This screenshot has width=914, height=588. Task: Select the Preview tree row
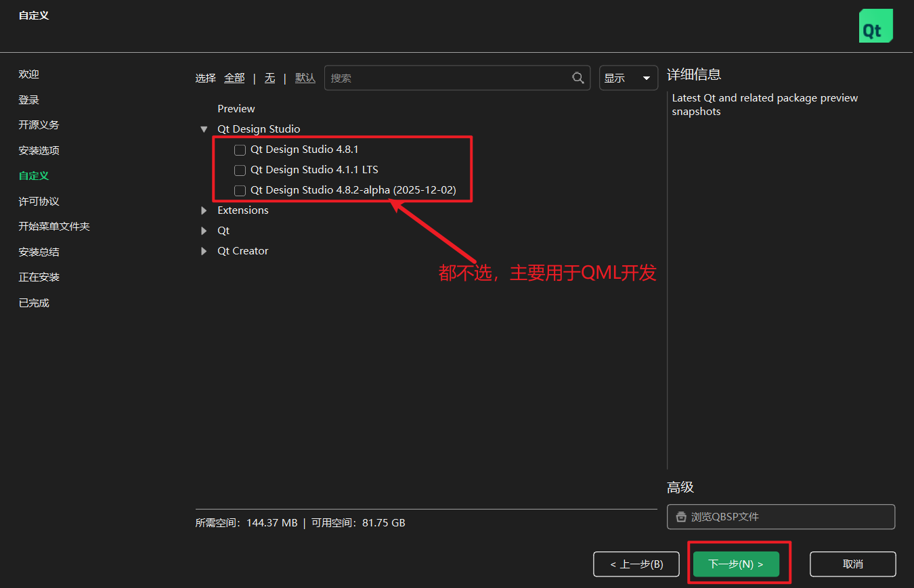click(x=236, y=109)
